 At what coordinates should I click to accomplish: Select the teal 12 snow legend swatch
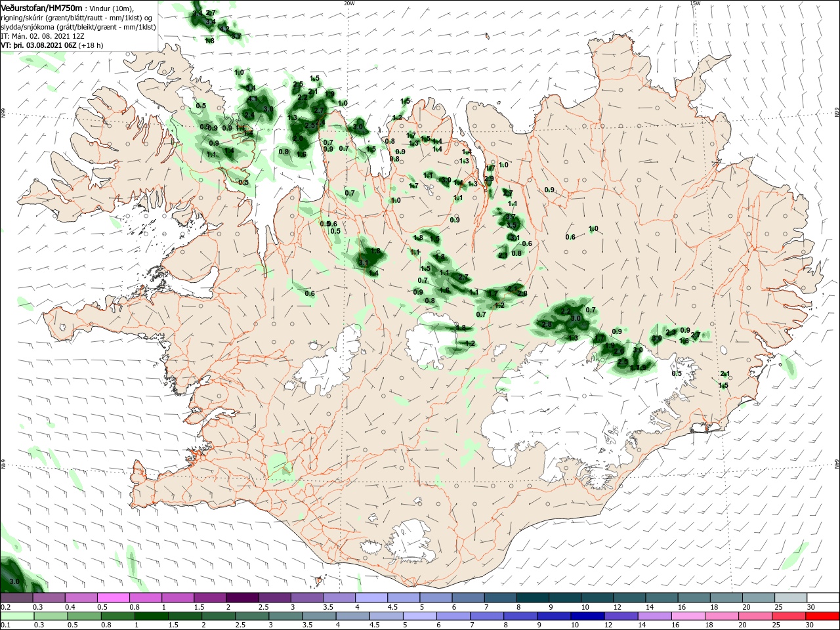pyautogui.click(x=630, y=598)
